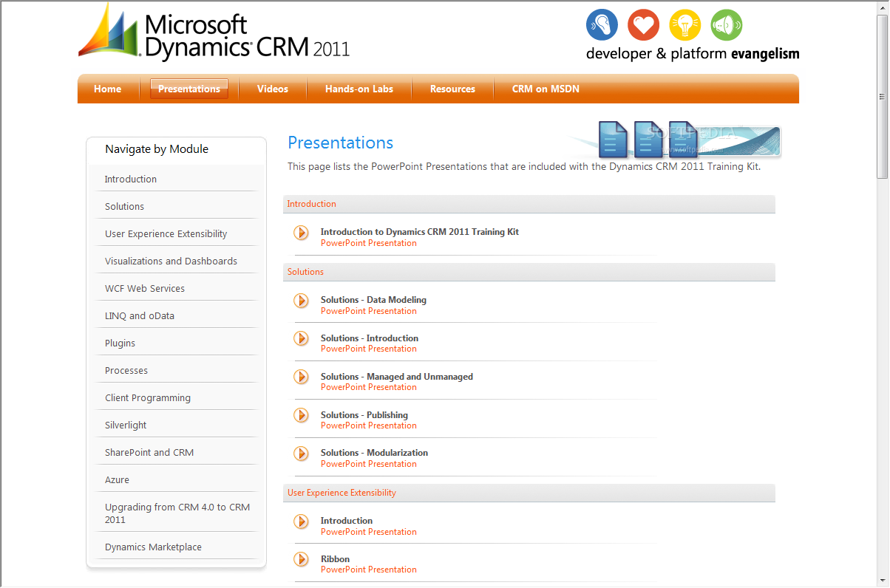The image size is (890, 588).
Task: Open Solutions - Modularization title
Action: pyautogui.click(x=374, y=453)
